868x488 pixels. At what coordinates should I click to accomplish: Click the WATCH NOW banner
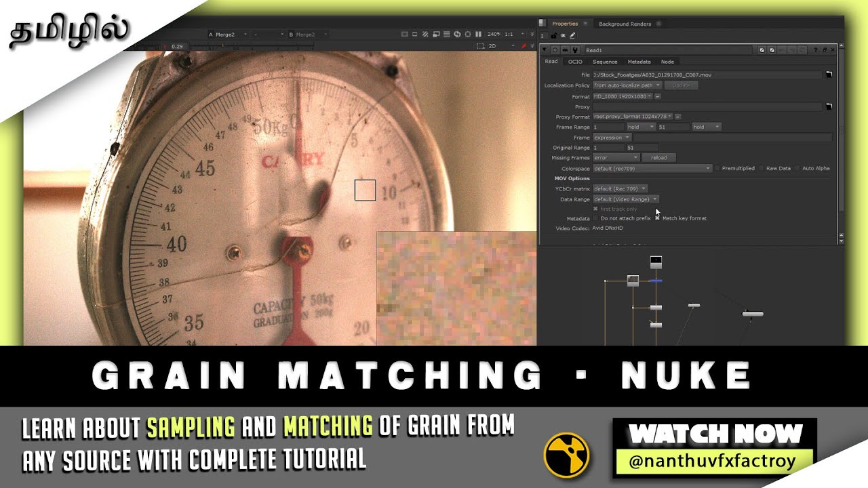(715, 434)
